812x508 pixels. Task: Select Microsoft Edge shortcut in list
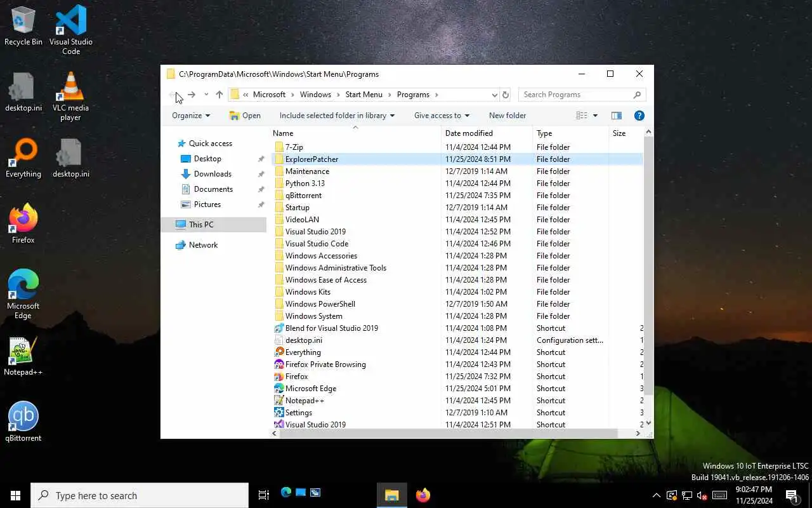click(x=310, y=389)
